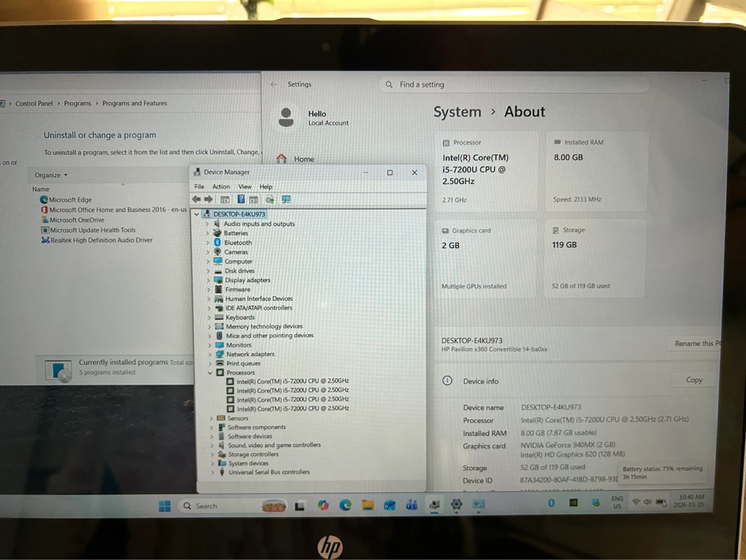Click the Show/Hide Action Pane toolbar icon

[253, 199]
